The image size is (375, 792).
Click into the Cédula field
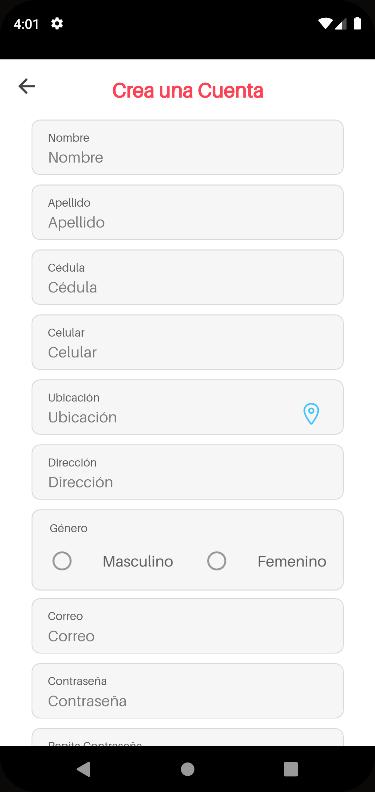click(188, 277)
